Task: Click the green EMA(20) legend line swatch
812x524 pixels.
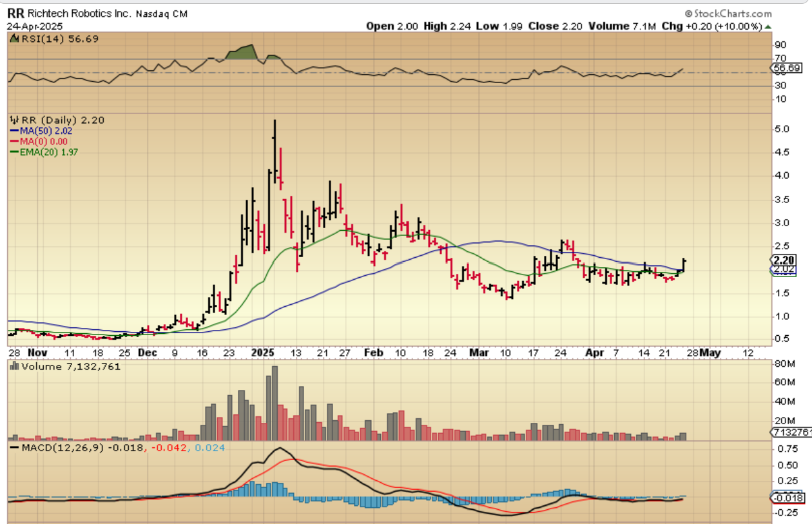Action: (14, 152)
